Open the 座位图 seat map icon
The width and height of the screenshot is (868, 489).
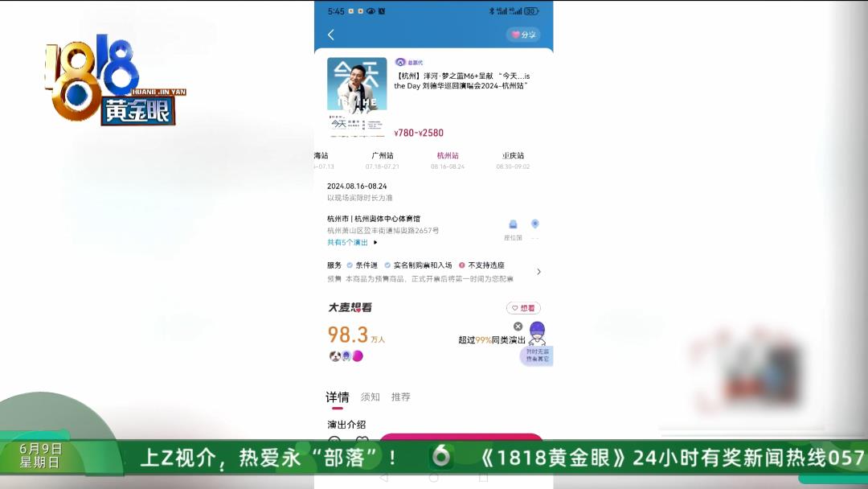tap(513, 229)
